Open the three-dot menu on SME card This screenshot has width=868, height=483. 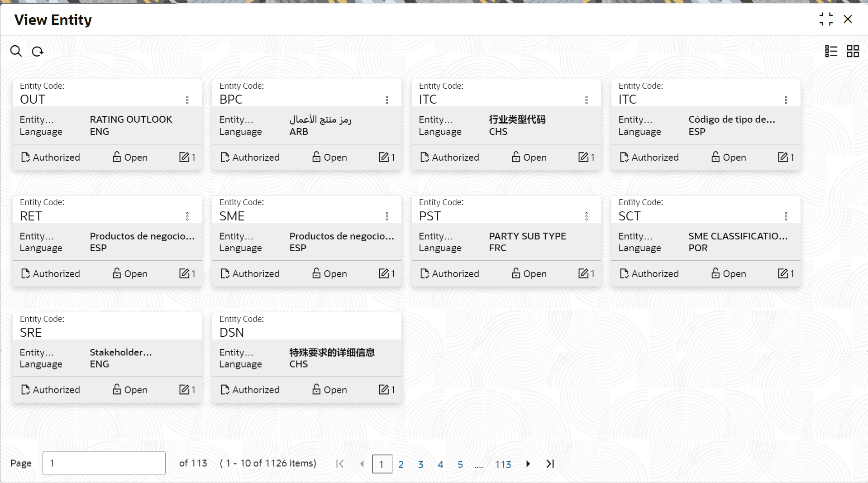point(387,216)
